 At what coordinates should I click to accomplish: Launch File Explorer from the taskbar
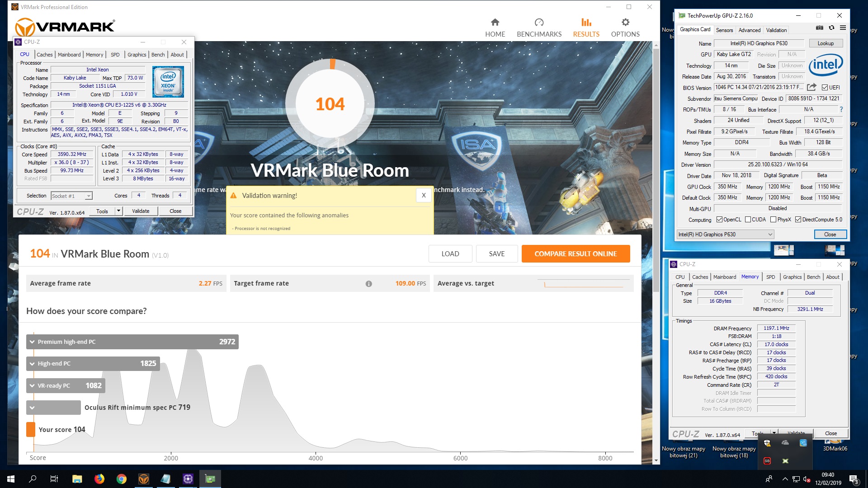[x=77, y=479]
